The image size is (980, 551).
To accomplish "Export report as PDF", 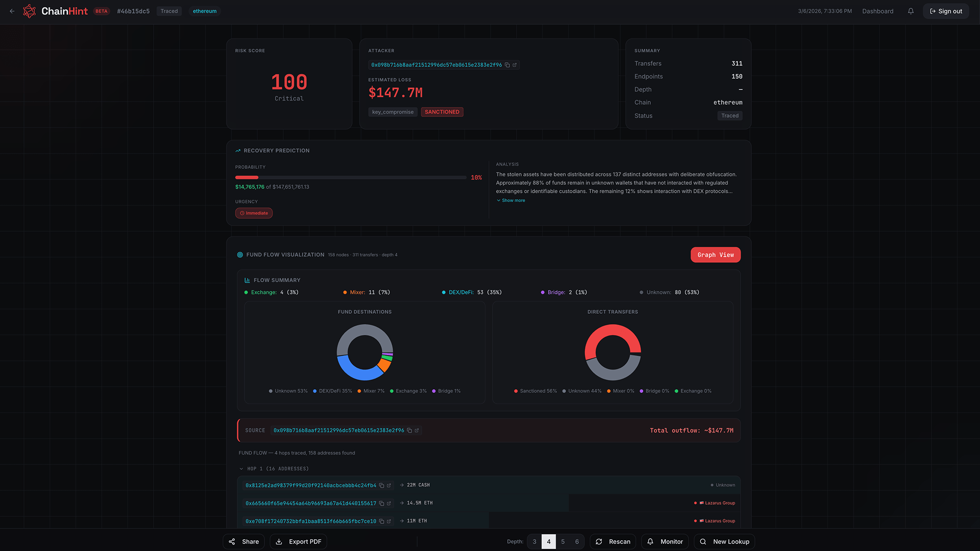I will [x=299, y=542].
